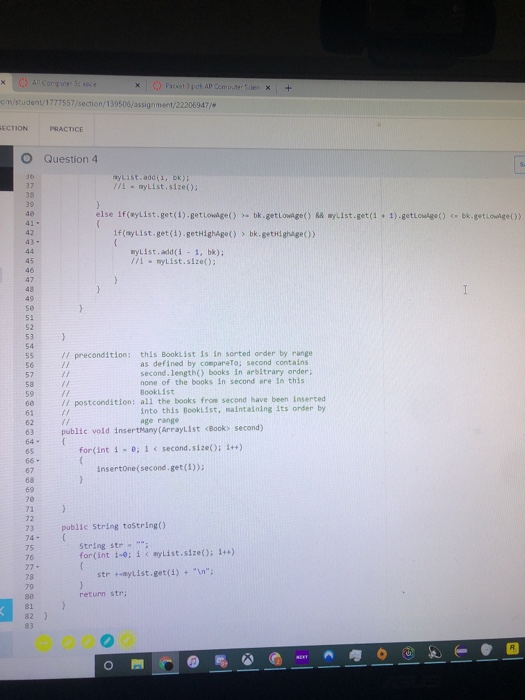The width and height of the screenshot is (525, 700).
Task: Collapse code block at line 41
Action: (38, 223)
